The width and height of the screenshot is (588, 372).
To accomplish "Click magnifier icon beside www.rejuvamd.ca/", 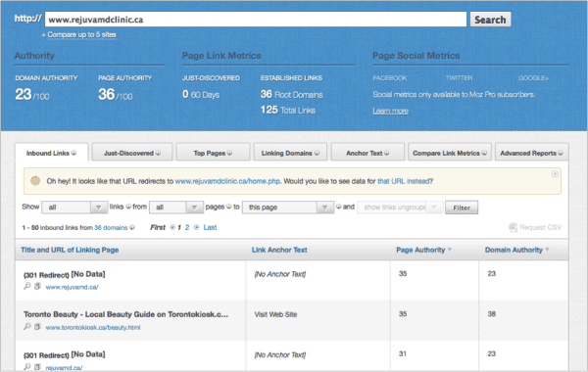I will click(27, 286).
